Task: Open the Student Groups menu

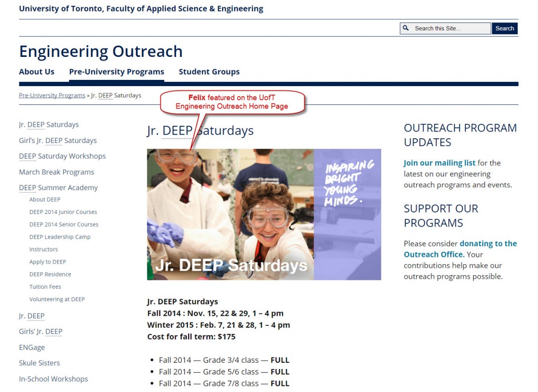Action: (209, 72)
